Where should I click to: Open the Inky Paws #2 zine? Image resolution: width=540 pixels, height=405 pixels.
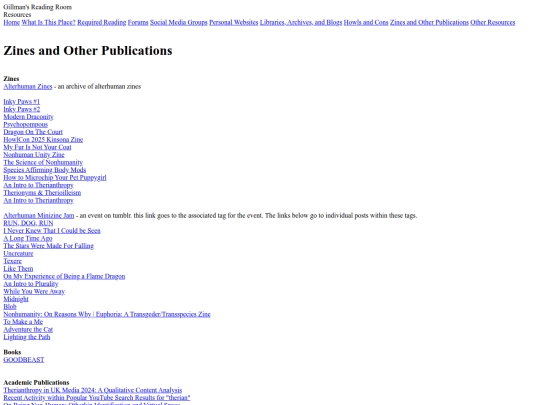21,109
